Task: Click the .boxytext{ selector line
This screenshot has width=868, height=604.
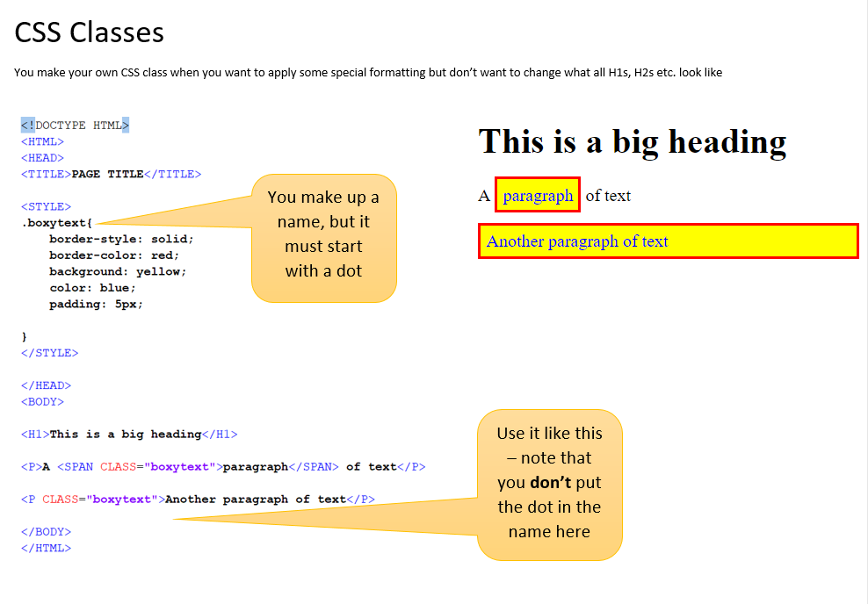Action: (56, 223)
